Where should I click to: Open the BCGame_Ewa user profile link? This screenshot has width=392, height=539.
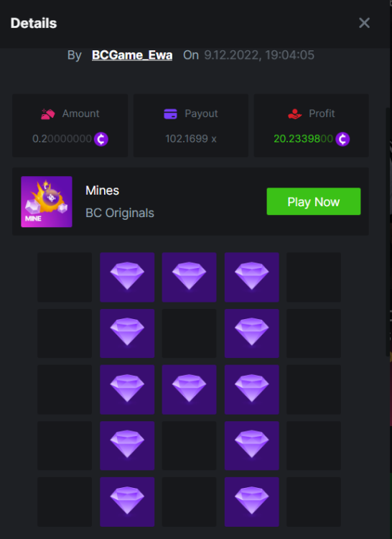(x=132, y=55)
